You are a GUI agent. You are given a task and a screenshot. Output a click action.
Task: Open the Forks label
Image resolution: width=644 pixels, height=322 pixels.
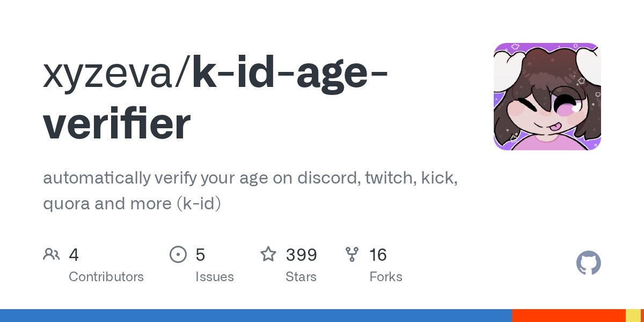(386, 277)
